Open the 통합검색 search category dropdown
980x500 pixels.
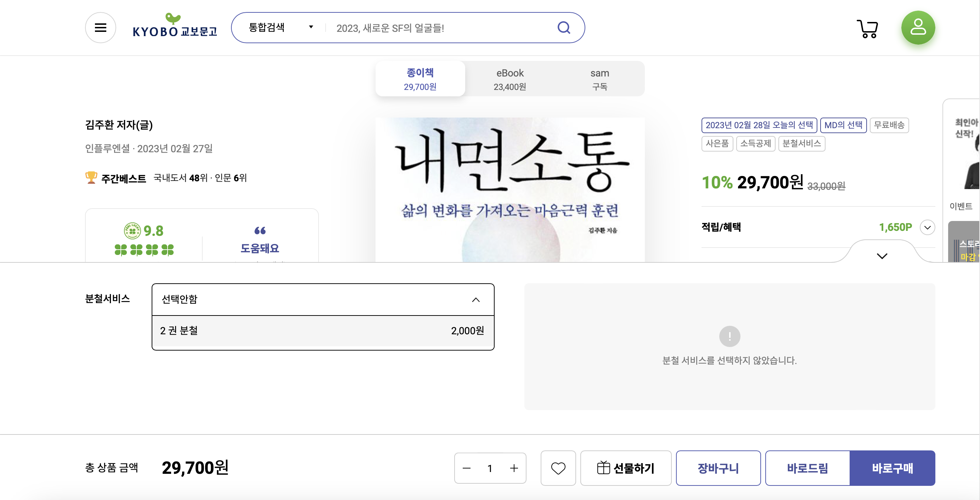[x=280, y=27]
